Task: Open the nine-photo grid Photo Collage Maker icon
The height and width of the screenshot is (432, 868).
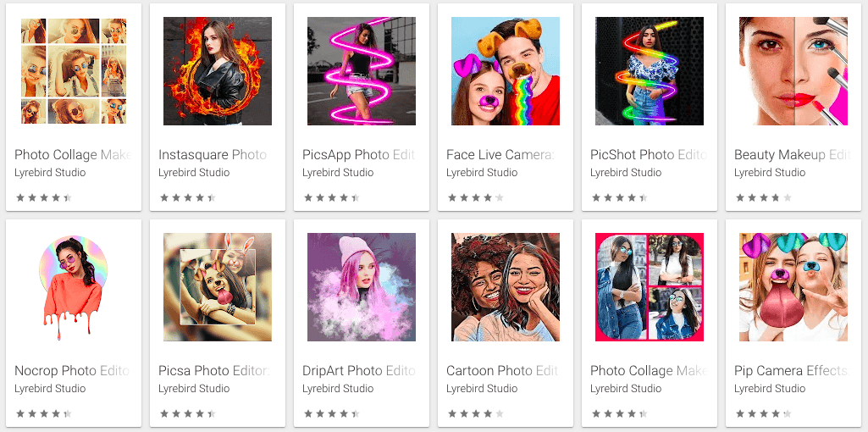Action: (x=74, y=71)
